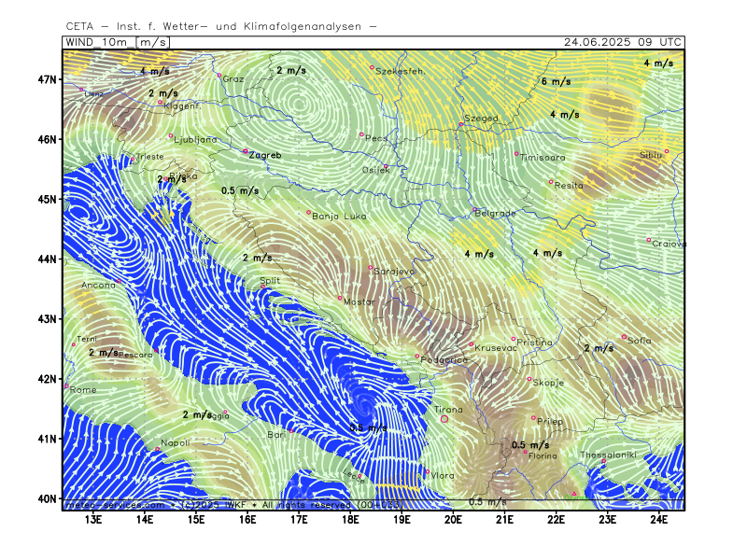Select the Pecs city label
This screenshot has height=560, width=747.
376,138
